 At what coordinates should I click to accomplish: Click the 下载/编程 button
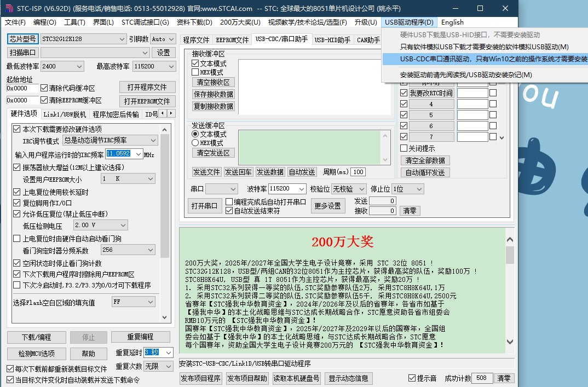tap(36, 337)
